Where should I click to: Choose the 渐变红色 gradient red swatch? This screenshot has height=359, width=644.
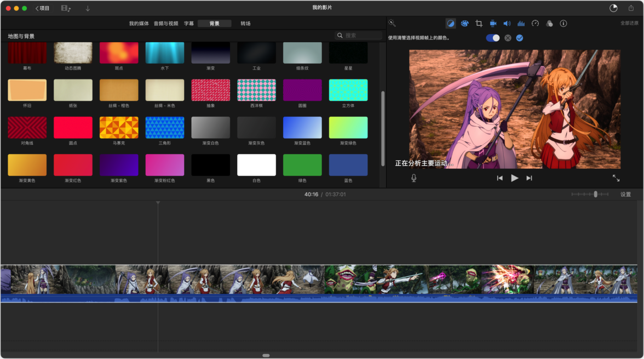[x=73, y=165]
